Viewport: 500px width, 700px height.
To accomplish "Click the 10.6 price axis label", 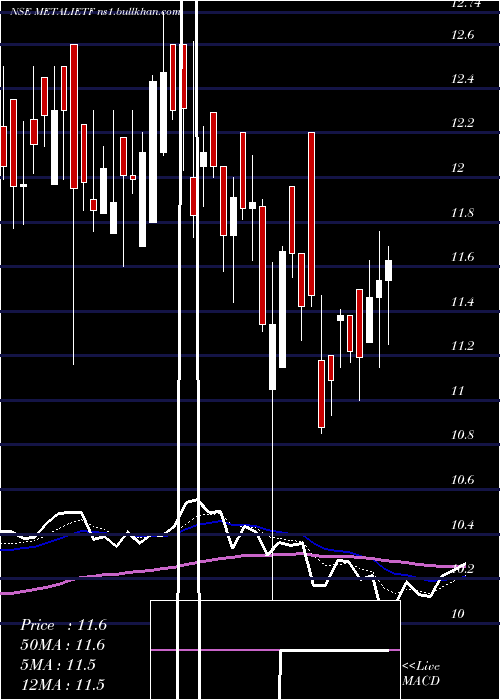I will tap(463, 480).
